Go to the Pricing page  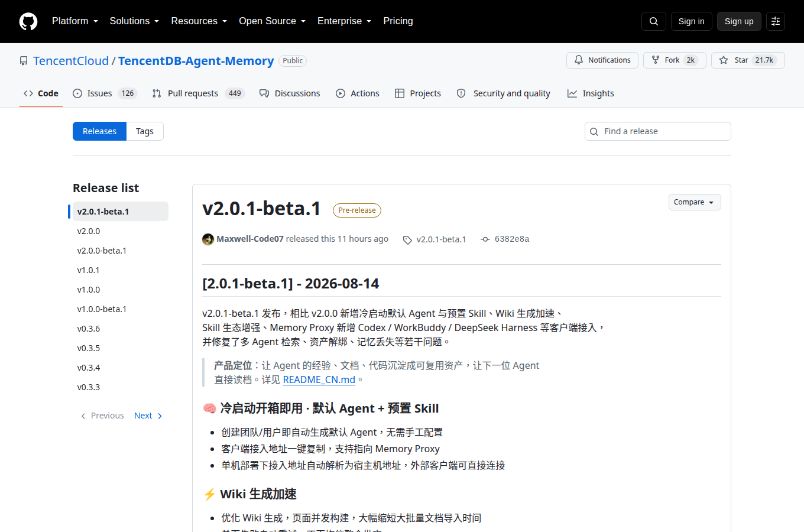[x=398, y=21]
